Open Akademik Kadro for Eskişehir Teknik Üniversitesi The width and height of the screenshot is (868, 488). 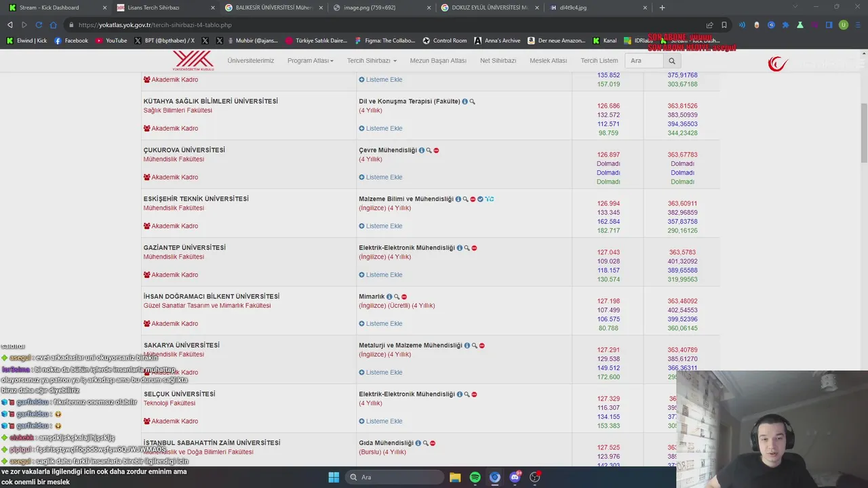coord(171,226)
